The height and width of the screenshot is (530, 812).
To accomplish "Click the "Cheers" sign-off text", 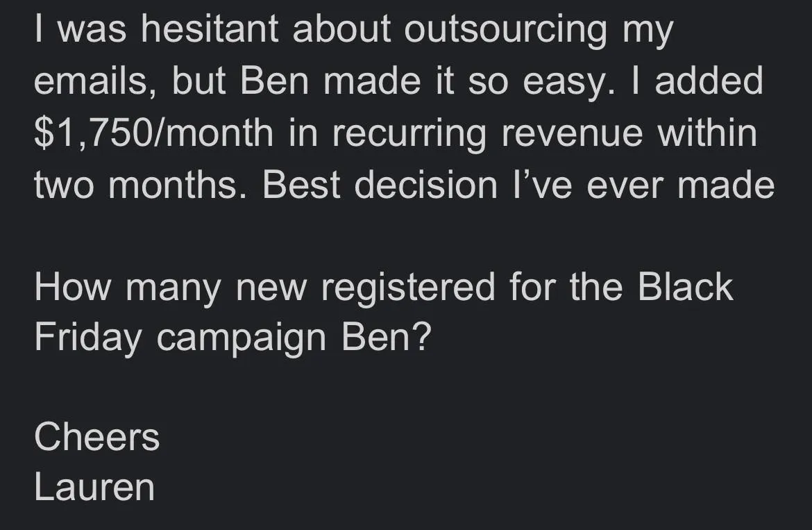I will click(97, 437).
